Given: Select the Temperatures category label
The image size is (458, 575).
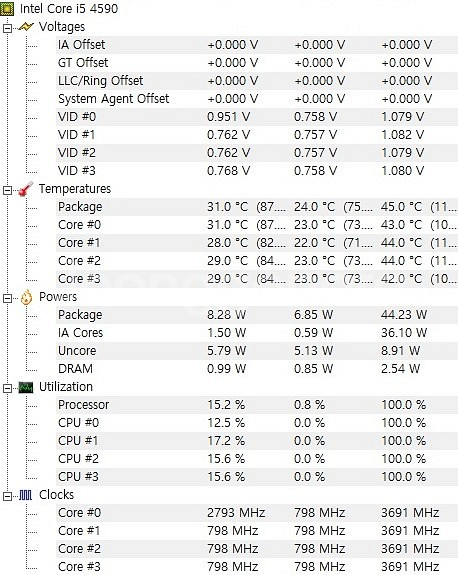Looking at the screenshot, I should pyautogui.click(x=75, y=189).
